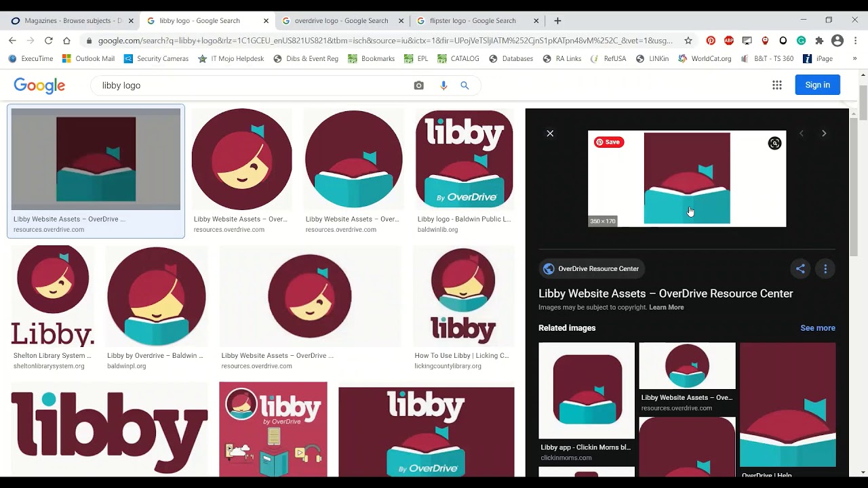Switch to the flipster logo search tab

click(477, 20)
